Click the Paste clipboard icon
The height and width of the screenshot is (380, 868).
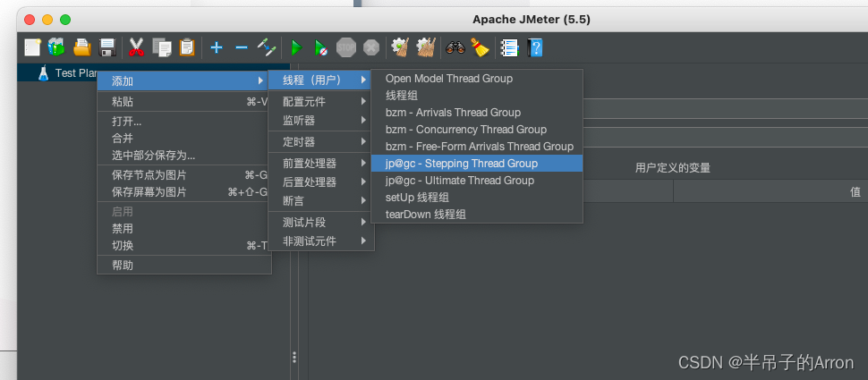click(x=187, y=47)
